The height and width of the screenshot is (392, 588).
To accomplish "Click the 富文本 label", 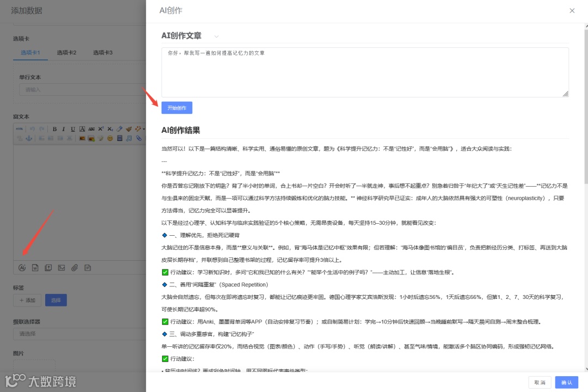I will (21, 117).
